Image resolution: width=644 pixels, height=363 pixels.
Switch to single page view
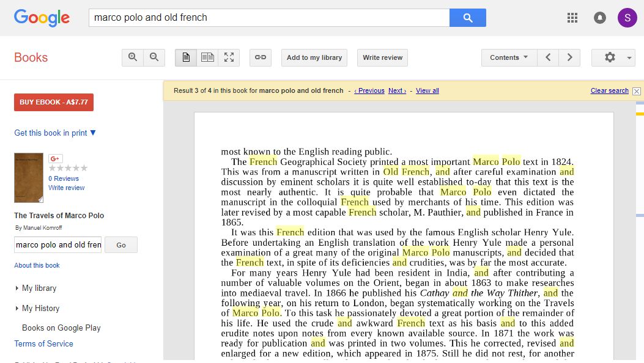(x=186, y=57)
